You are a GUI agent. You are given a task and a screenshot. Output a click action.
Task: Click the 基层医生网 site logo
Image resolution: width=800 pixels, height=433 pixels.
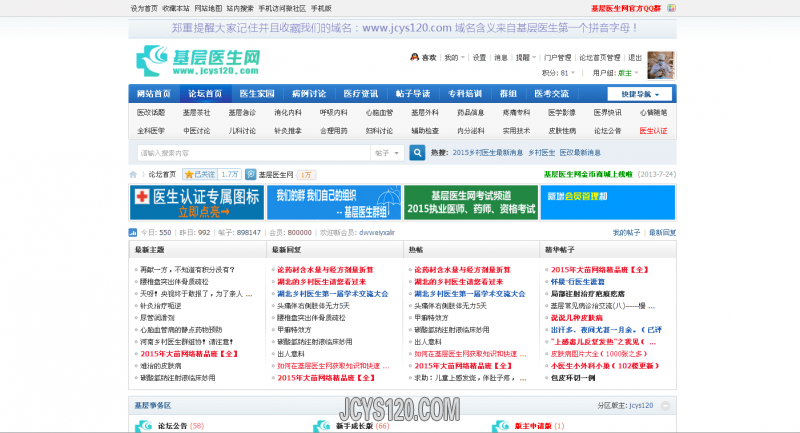[197, 63]
